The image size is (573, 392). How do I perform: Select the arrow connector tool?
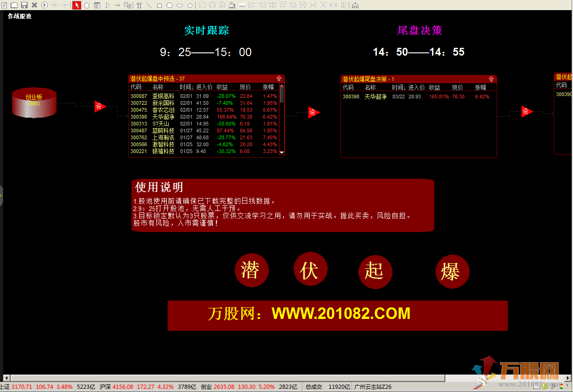(117, 5)
